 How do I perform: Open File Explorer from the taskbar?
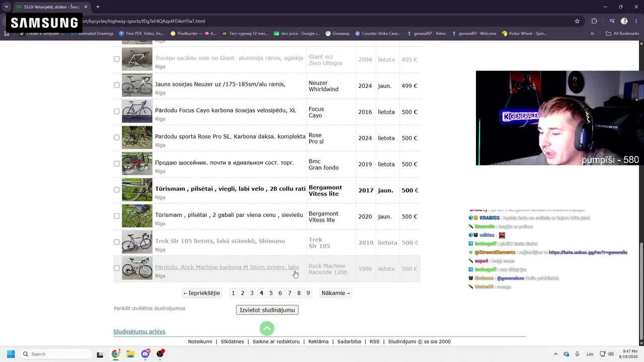[130, 354]
